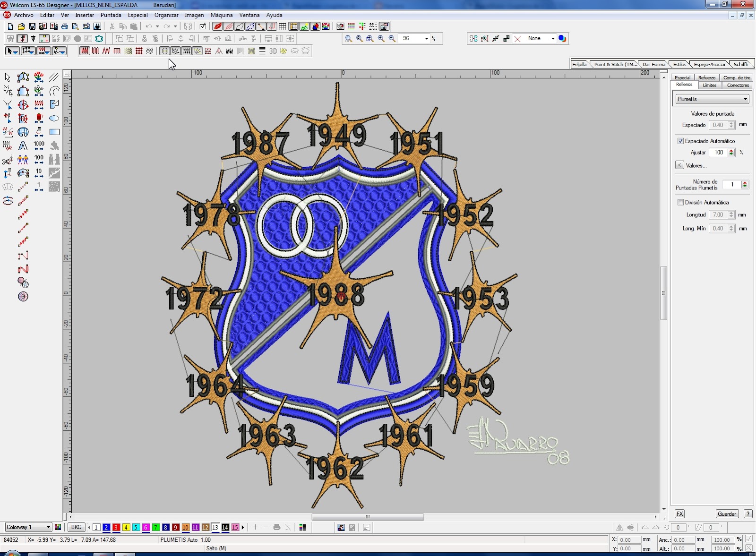Screen dimensions: 756x556
Task: Open the Colorway 1 dropdown
Action: (48, 527)
